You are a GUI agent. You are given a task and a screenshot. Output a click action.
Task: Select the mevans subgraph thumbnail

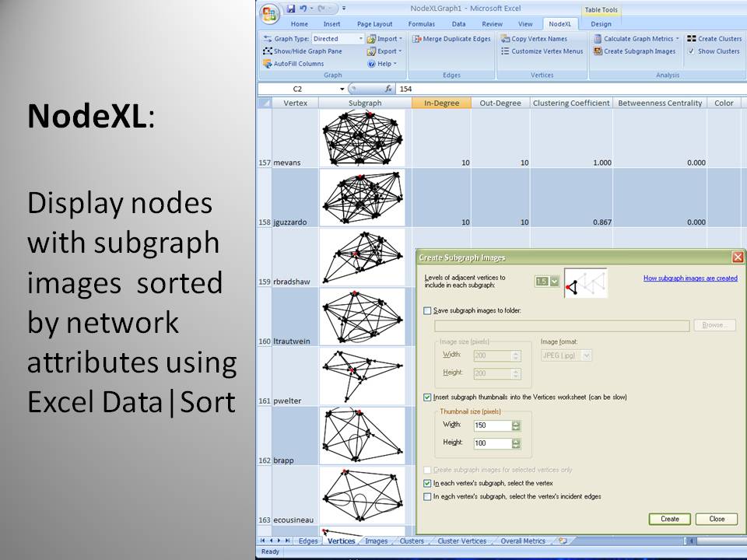(x=363, y=138)
